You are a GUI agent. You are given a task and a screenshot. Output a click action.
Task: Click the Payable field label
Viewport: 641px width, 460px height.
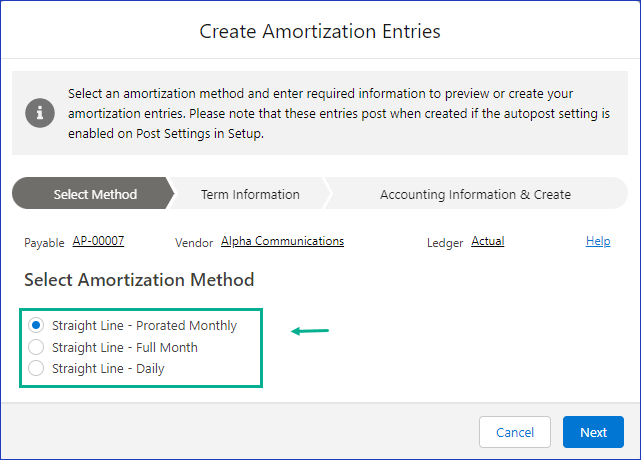point(44,243)
